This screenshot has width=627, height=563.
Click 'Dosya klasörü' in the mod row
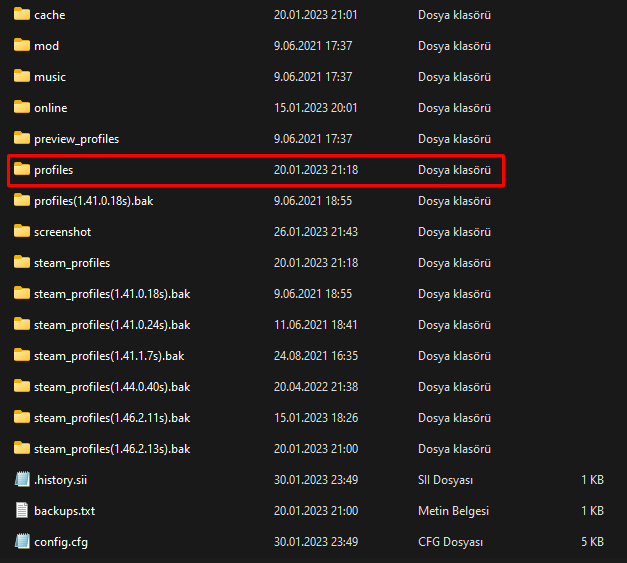[454, 46]
